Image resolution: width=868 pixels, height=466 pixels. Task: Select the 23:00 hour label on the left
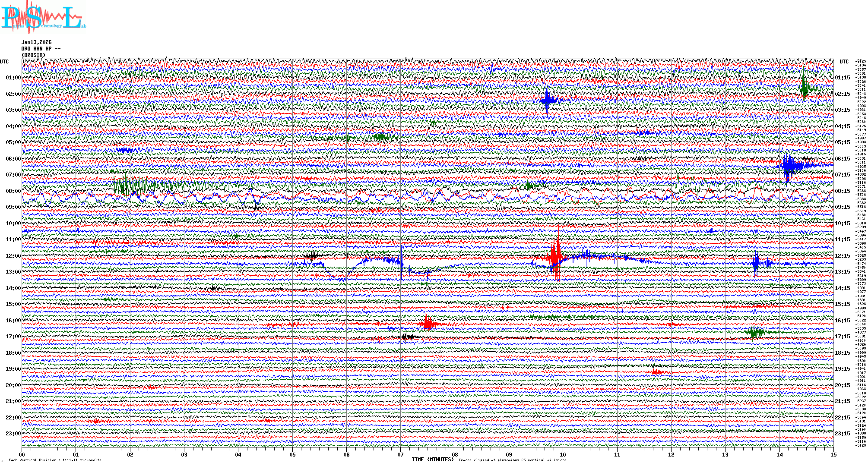[13, 434]
